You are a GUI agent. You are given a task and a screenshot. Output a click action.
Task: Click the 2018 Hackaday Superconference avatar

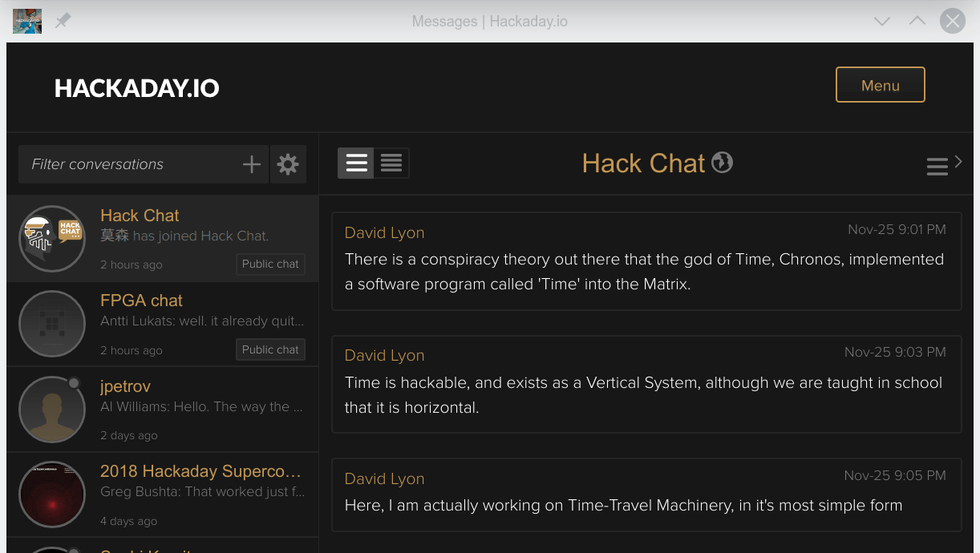point(52,494)
